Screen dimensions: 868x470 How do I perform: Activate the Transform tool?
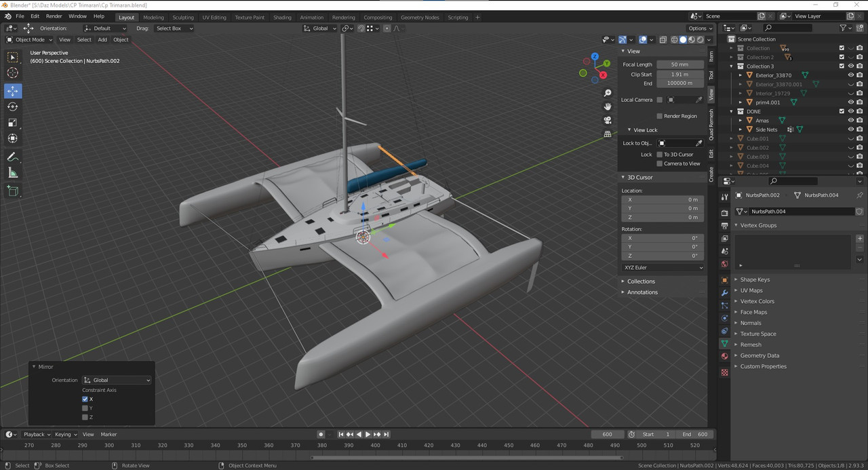(13, 138)
